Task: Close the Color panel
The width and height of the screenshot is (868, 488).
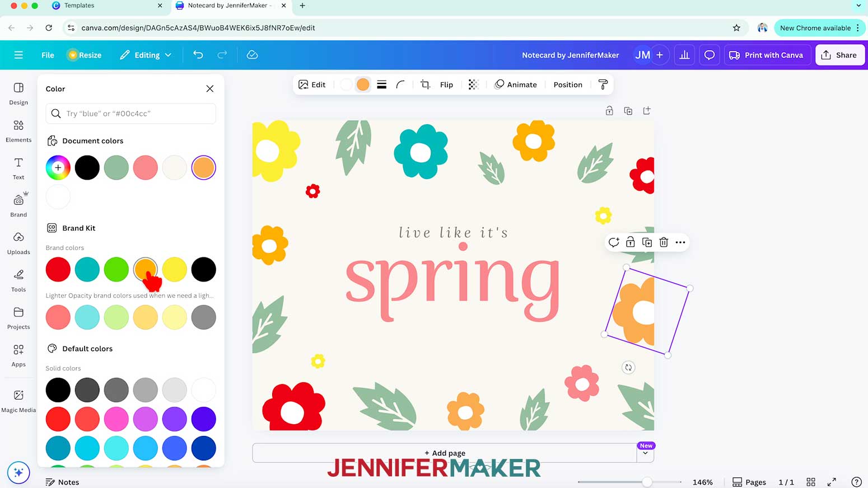Action: [x=210, y=88]
